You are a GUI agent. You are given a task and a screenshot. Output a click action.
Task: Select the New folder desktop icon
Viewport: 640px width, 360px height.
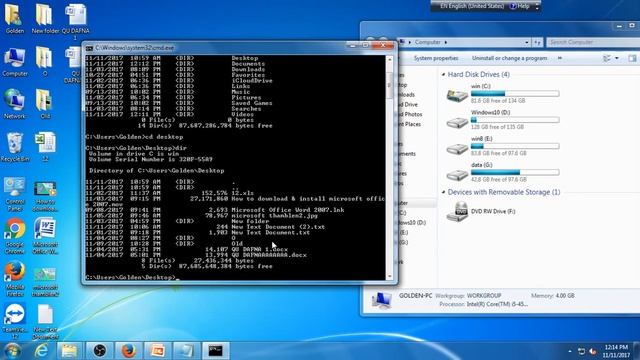[x=45, y=18]
